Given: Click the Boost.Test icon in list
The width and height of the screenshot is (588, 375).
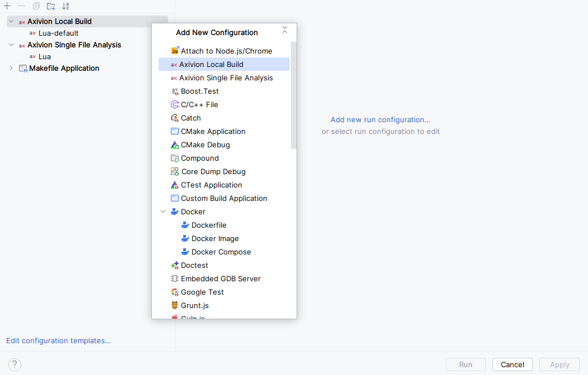Looking at the screenshot, I should pos(175,92).
